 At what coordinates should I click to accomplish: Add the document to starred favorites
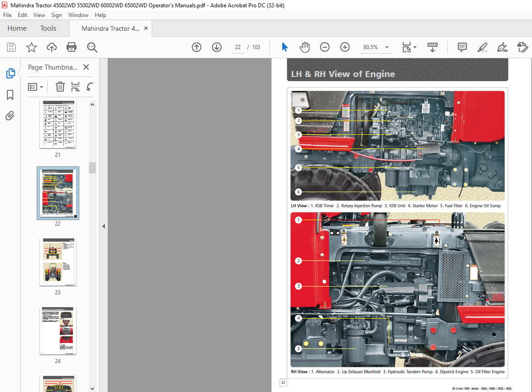coord(32,47)
